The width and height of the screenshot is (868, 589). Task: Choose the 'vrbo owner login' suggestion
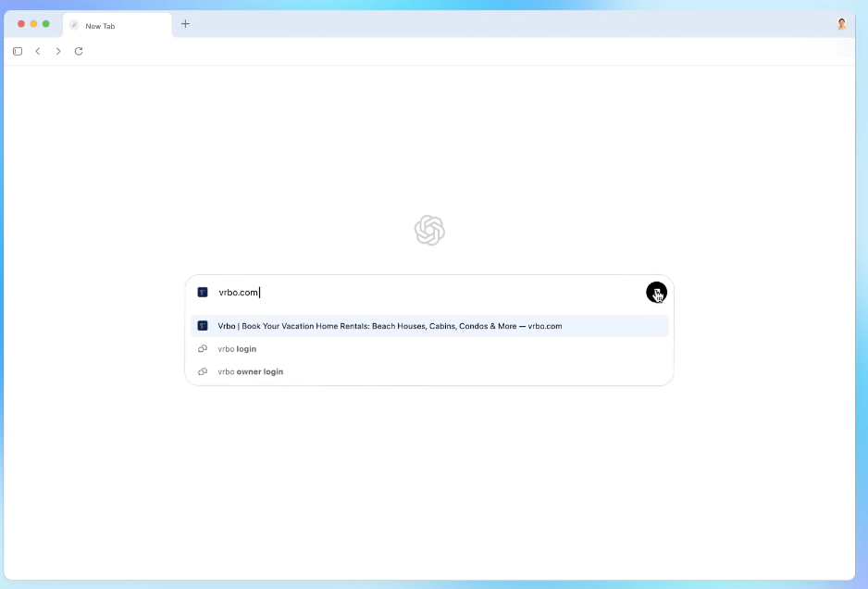pos(251,371)
